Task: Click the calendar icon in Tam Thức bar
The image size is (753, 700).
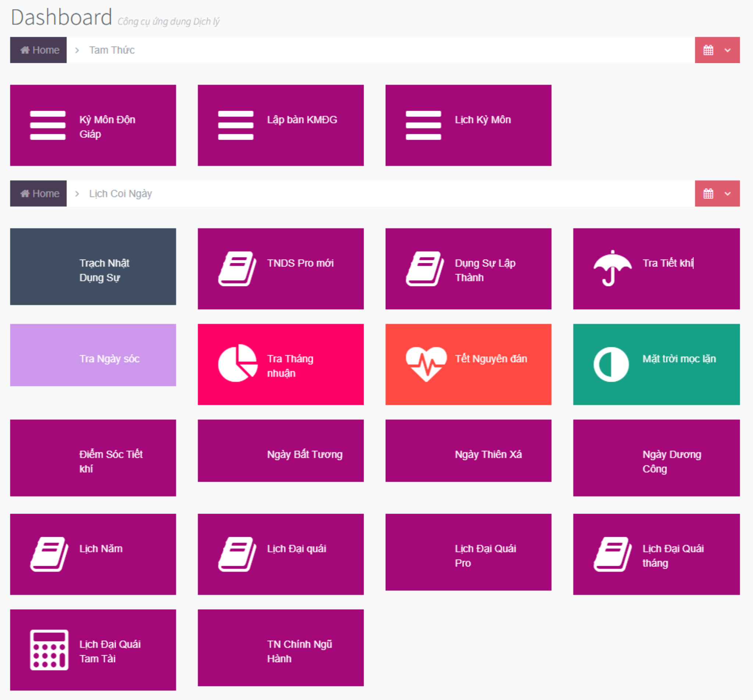Action: (x=708, y=50)
